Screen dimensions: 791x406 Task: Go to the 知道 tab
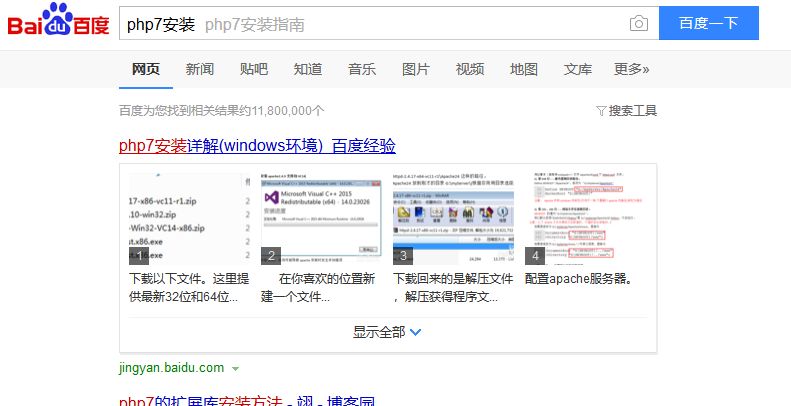click(x=308, y=69)
